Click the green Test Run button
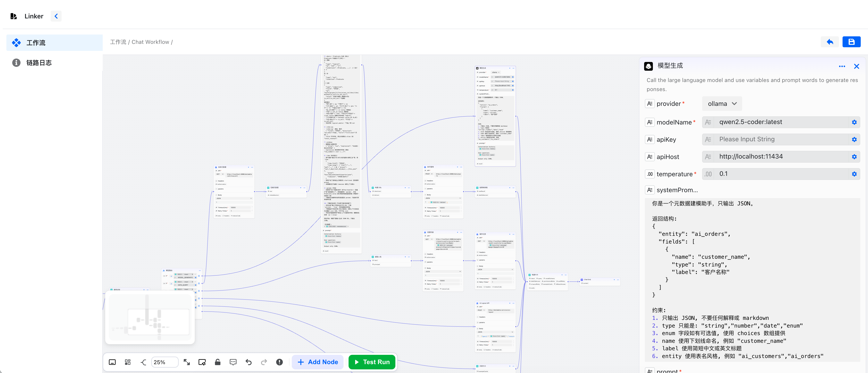This screenshot has width=868, height=373. 372,362
